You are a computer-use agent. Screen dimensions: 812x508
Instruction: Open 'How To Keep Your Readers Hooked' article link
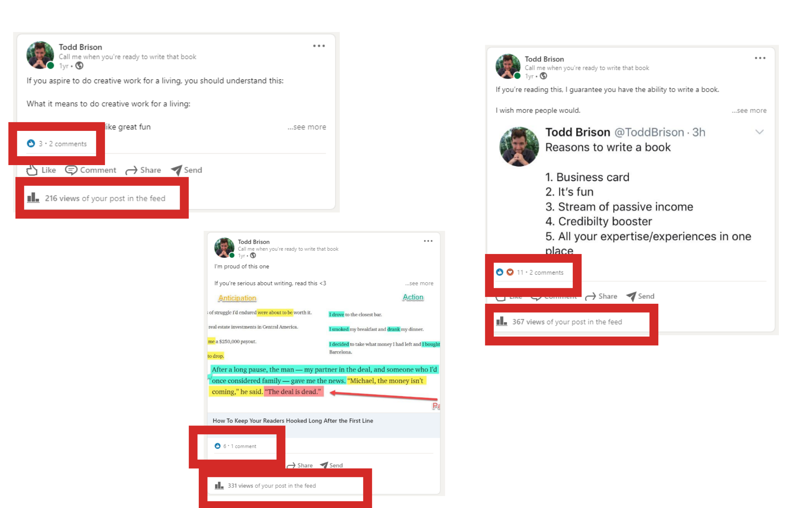coord(293,421)
